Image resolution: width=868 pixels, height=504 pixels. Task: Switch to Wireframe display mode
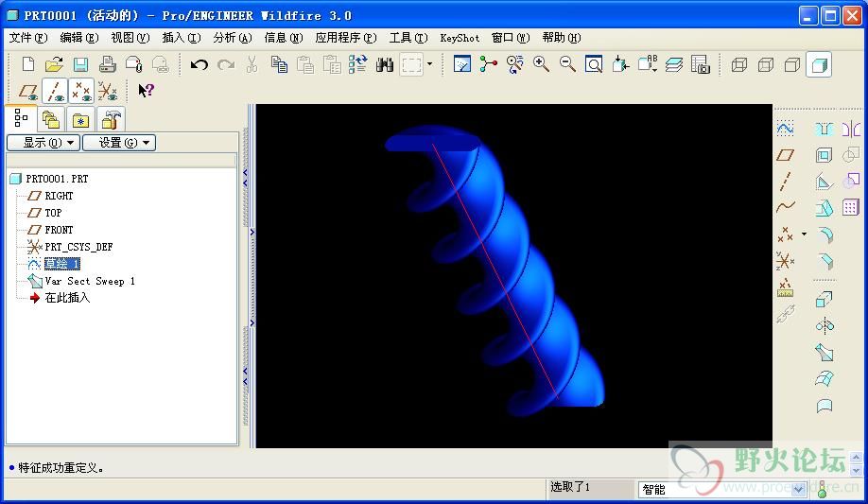click(739, 65)
